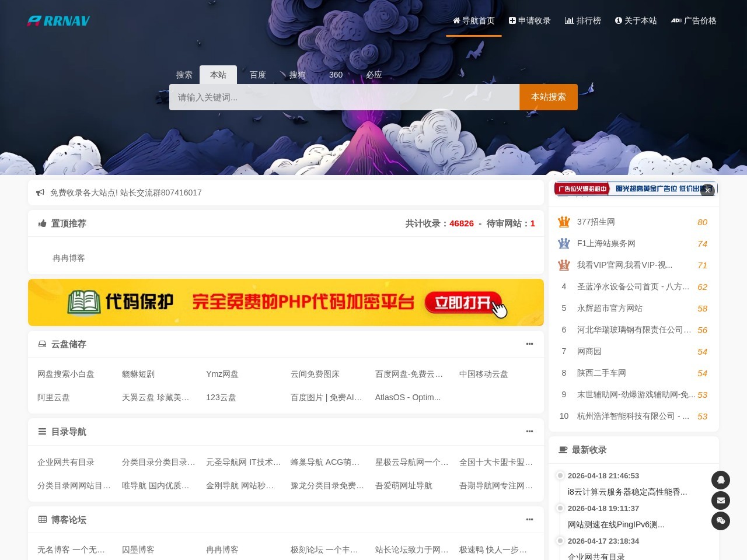Click the megaphone announcement icon
747x560 pixels.
(40, 192)
